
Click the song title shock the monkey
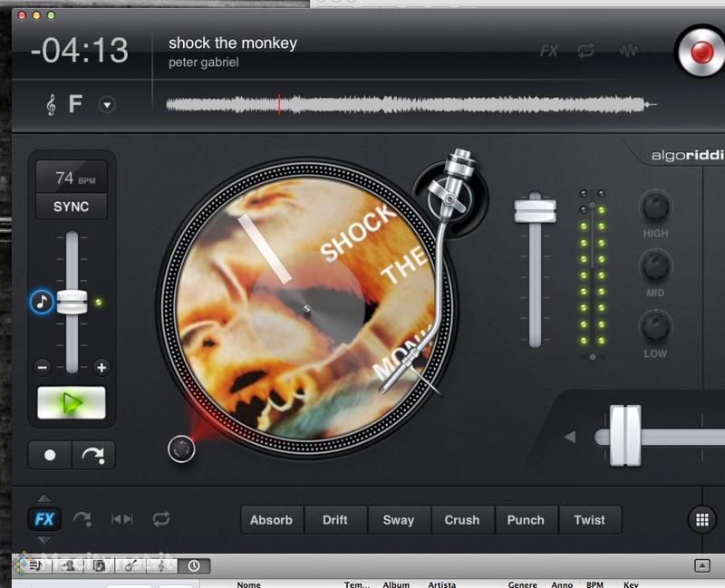233,43
